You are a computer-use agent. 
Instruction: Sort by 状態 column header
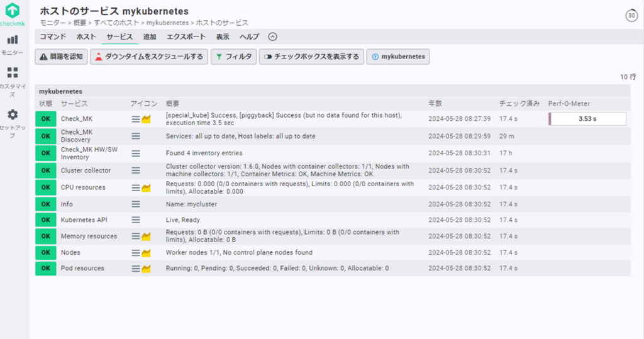click(x=45, y=104)
